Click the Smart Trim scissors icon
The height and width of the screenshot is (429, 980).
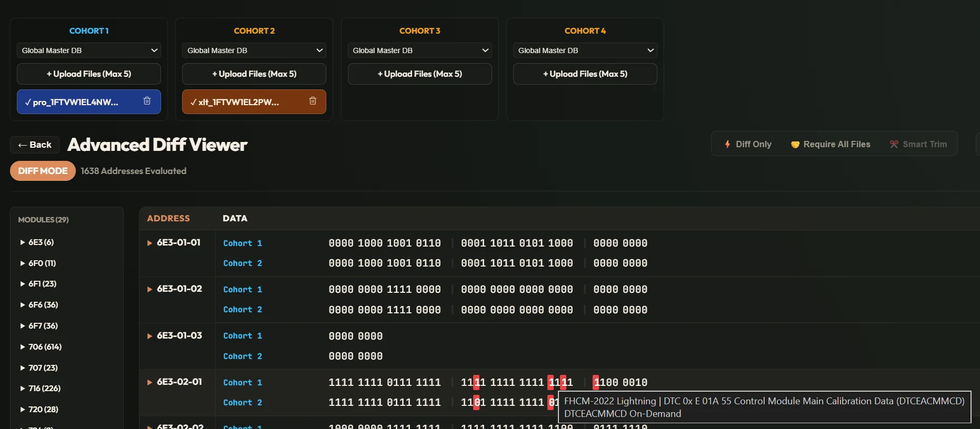point(894,144)
